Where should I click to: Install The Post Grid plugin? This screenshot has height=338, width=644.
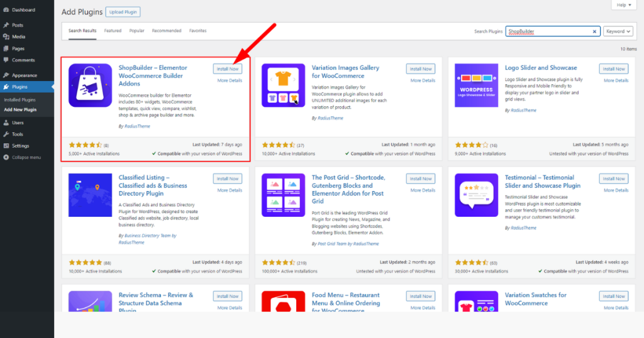click(x=421, y=179)
